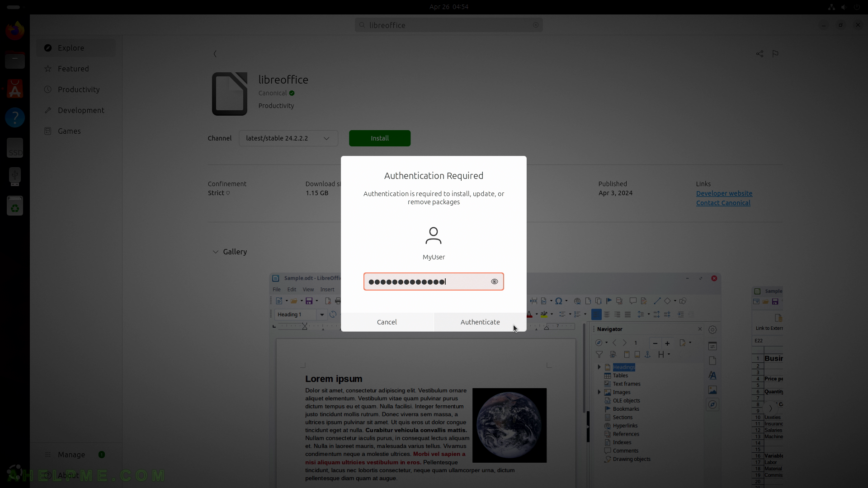The height and width of the screenshot is (488, 868).
Task: Go back with the left chevron
Action: click(215, 54)
